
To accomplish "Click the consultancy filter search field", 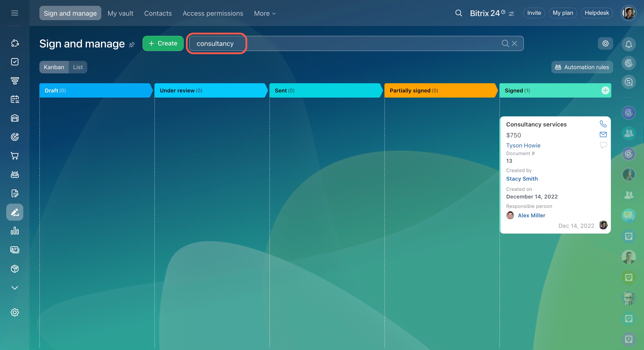I will pos(356,43).
